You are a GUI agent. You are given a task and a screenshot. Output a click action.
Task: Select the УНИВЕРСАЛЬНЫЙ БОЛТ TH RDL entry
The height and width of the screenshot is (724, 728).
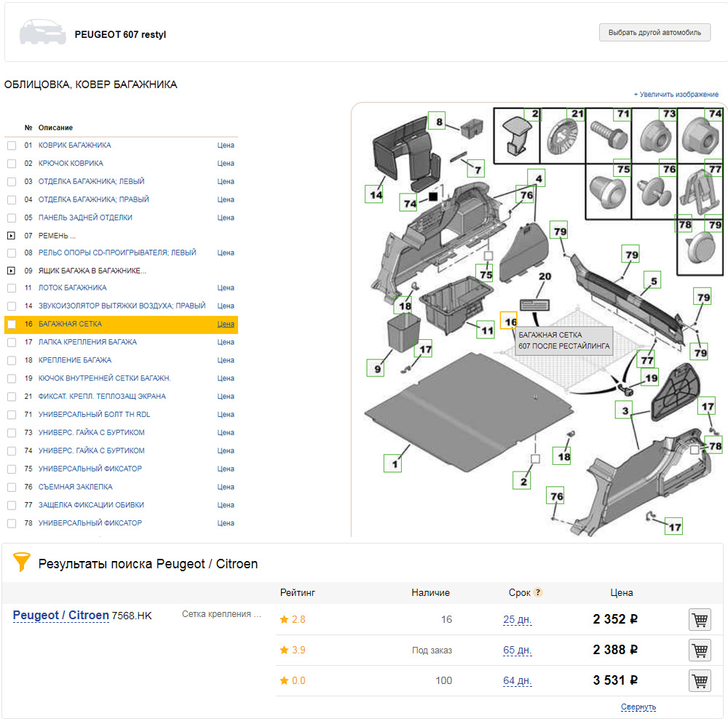pos(94,415)
